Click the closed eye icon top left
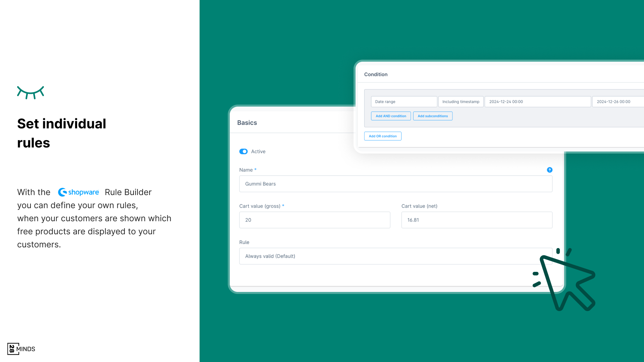Image resolution: width=644 pixels, height=362 pixels. (x=30, y=92)
